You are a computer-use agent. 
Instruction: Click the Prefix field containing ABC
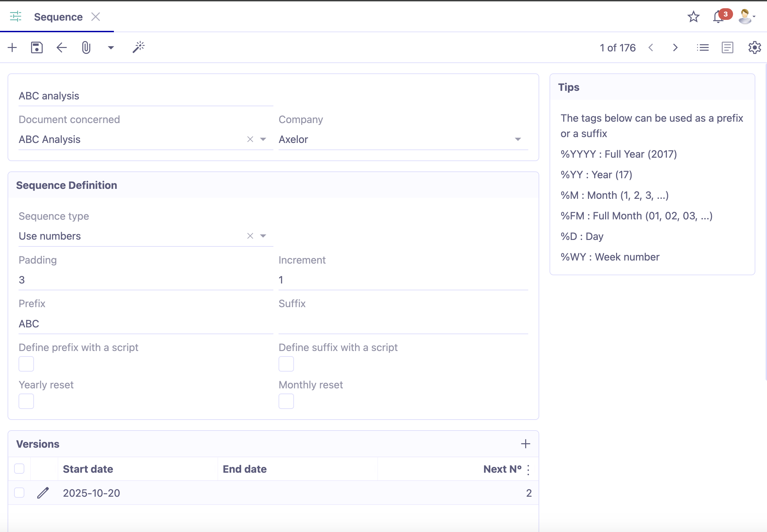click(x=146, y=324)
